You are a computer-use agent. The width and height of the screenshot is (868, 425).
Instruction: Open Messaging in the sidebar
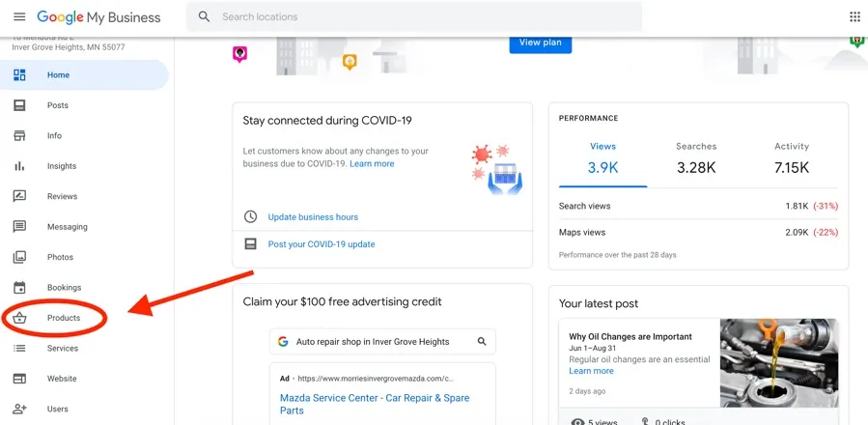84,227
